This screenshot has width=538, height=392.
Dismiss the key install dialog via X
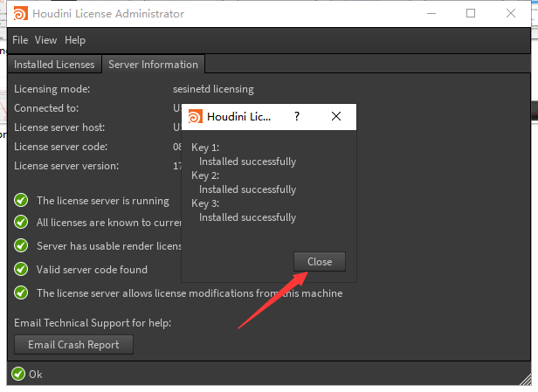336,116
